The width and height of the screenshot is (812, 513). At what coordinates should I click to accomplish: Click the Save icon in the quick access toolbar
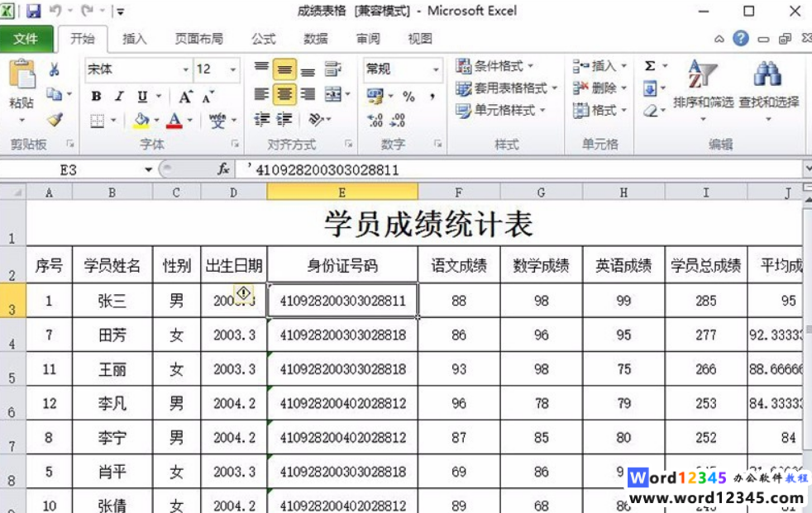(34, 11)
